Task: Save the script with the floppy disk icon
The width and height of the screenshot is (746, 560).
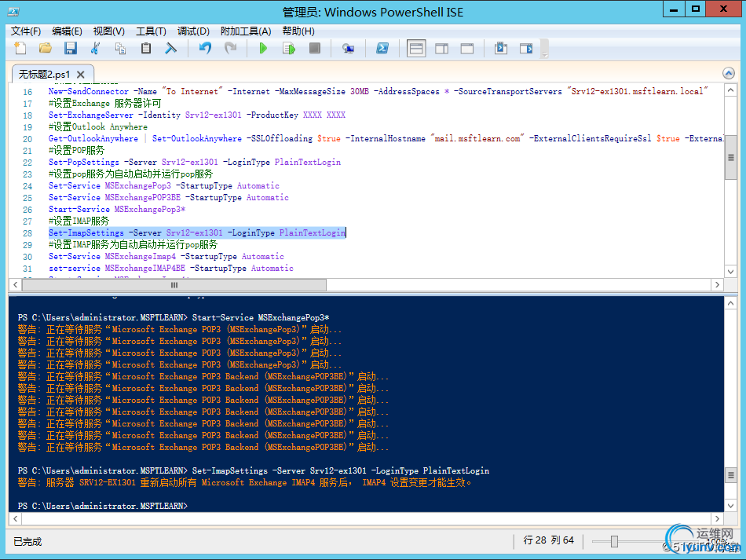Action: coord(71,48)
